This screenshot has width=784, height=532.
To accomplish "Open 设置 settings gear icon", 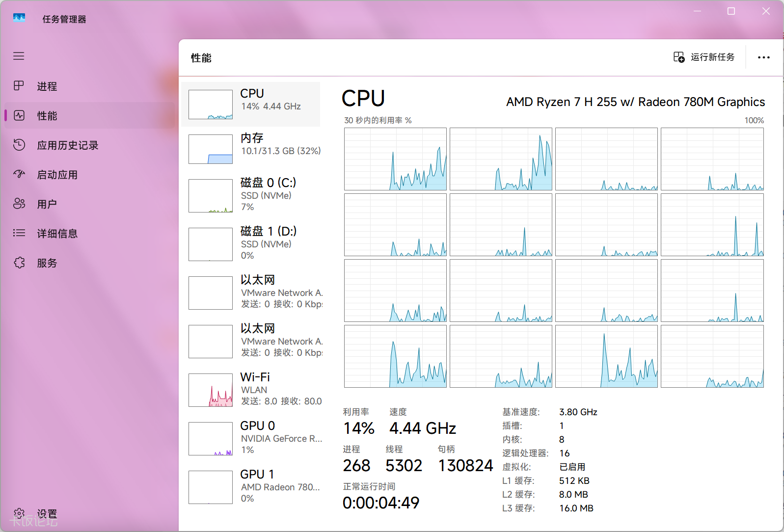I will [19, 513].
